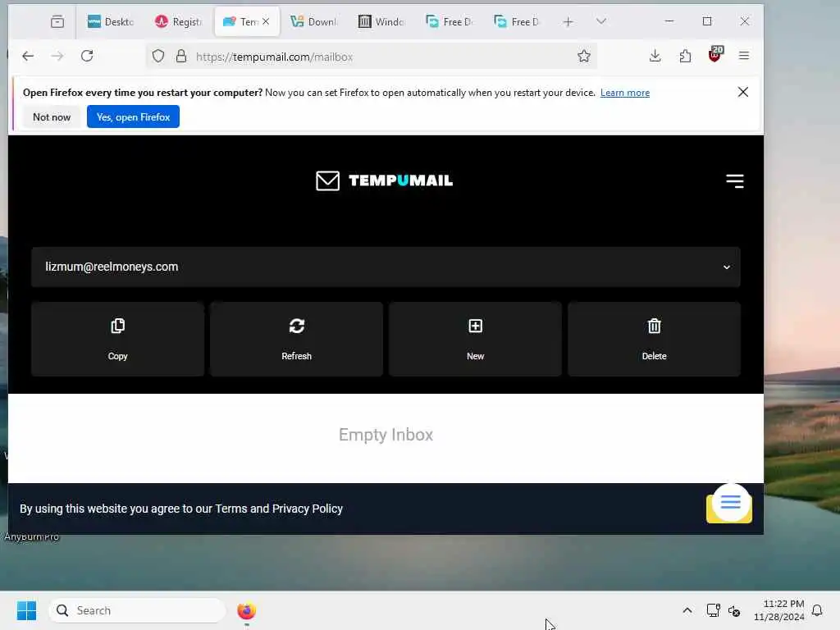Switch to first Free D tab
The width and height of the screenshot is (840, 630).
(x=449, y=22)
